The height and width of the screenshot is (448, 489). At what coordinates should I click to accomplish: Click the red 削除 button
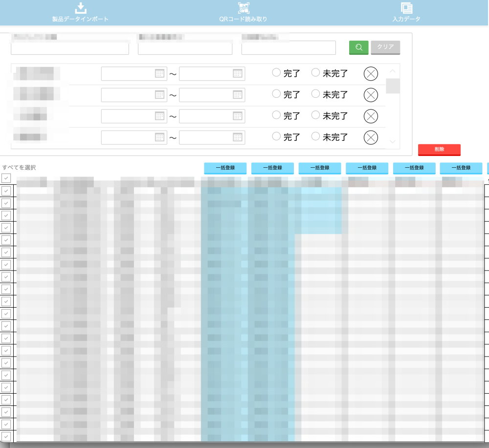pos(439,150)
